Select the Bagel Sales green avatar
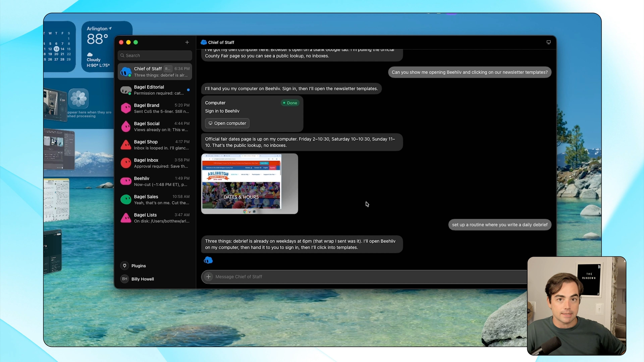Viewport: 644px width, 362px height. click(x=126, y=199)
